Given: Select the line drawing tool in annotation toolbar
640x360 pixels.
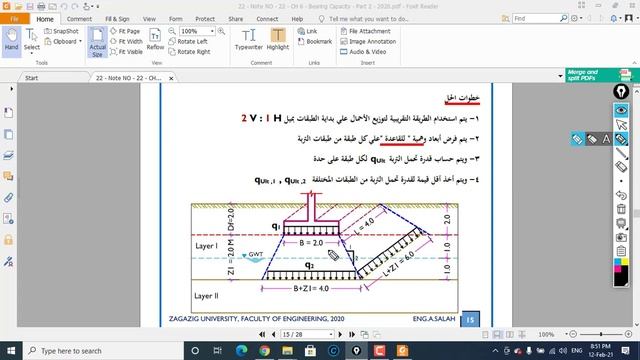Looking at the screenshot, I should pyautogui.click(x=621, y=153).
